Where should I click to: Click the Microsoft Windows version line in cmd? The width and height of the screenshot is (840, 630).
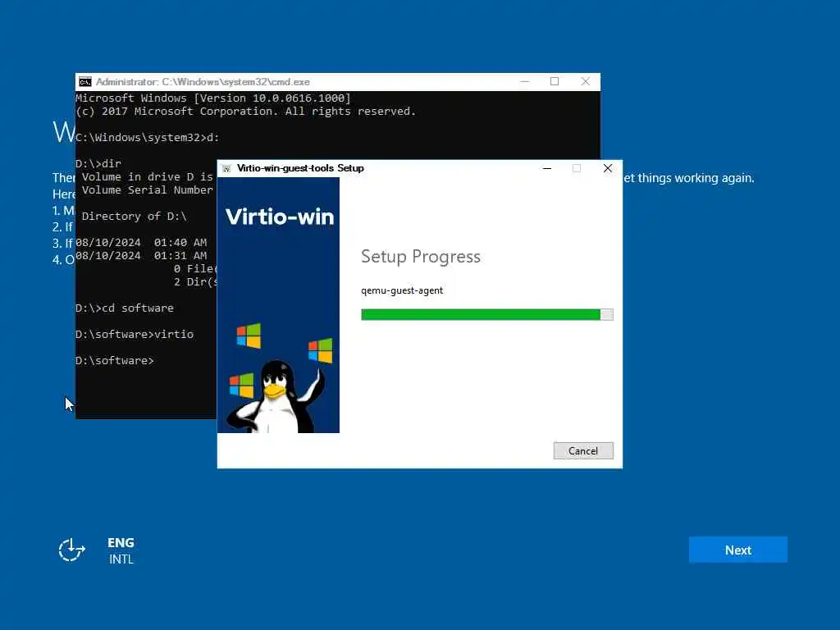click(x=213, y=98)
